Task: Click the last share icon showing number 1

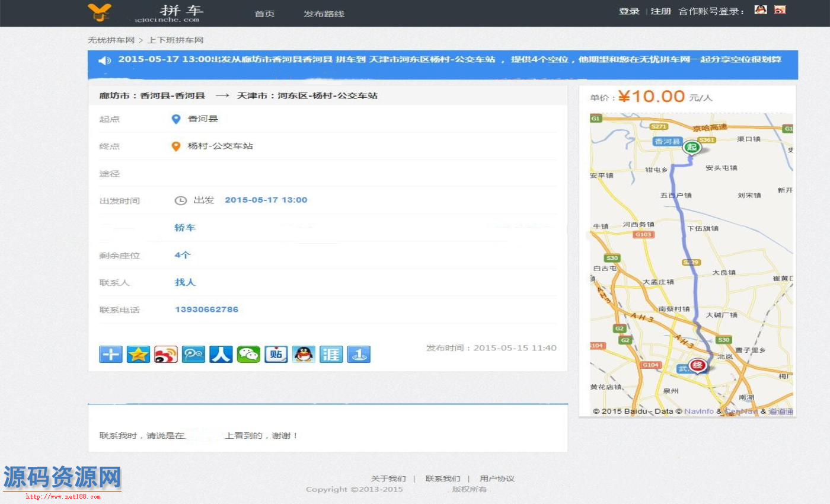Action: (359, 354)
